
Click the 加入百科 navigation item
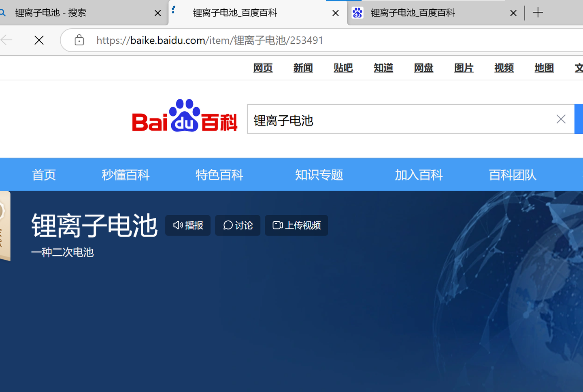pyautogui.click(x=419, y=175)
